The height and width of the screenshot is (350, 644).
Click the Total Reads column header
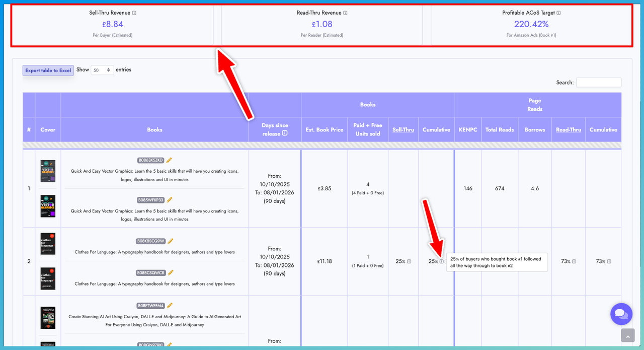tap(500, 130)
